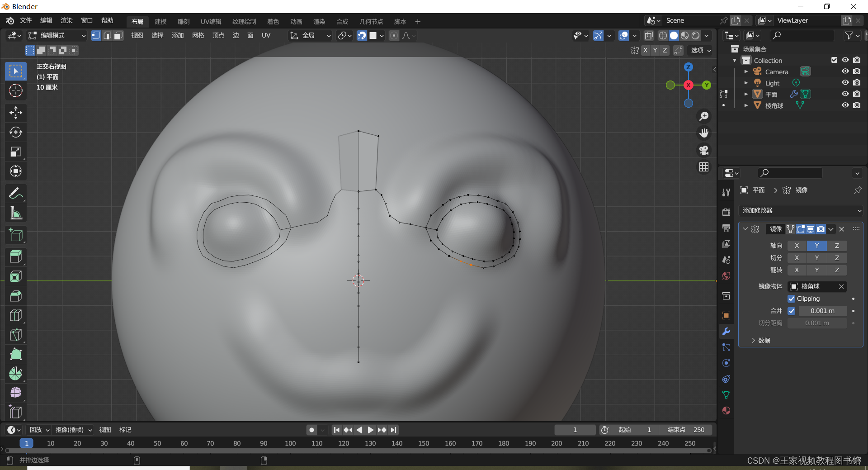Viewport: 868px width, 470px height.
Task: Switch perspective/orthographic grid icon
Action: (704, 167)
